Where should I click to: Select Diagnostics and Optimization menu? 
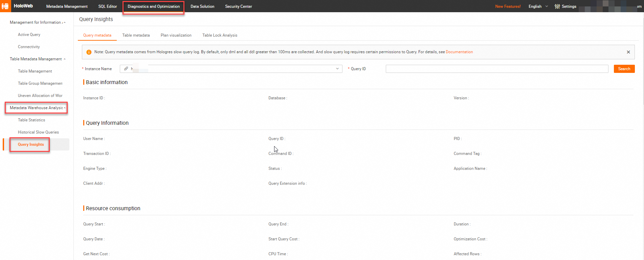pos(154,6)
